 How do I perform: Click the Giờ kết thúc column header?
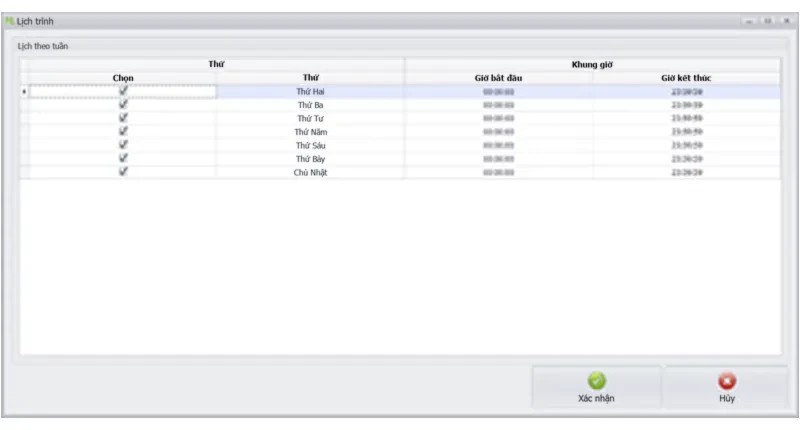pyautogui.click(x=686, y=78)
